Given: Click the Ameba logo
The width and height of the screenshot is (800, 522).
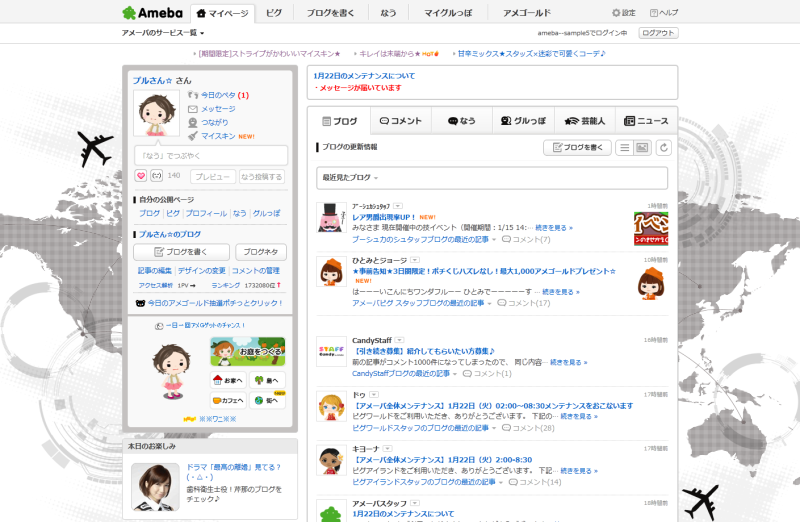Looking at the screenshot, I should 152,13.
